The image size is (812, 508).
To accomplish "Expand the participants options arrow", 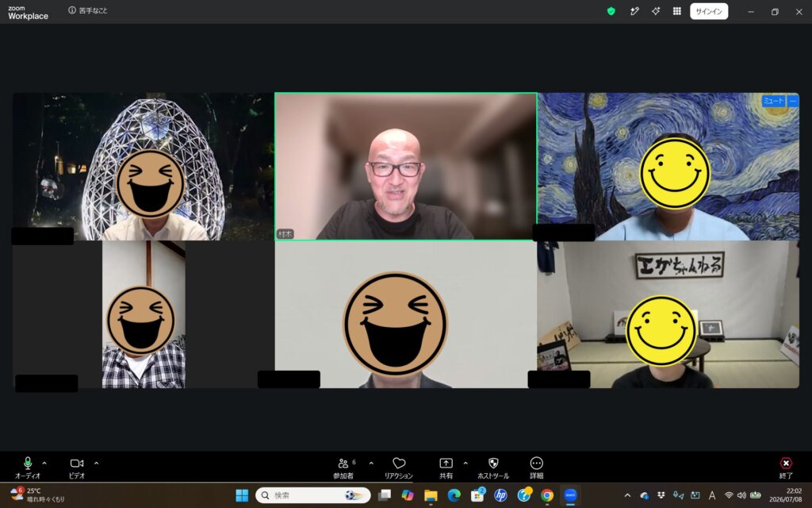I will click(371, 463).
